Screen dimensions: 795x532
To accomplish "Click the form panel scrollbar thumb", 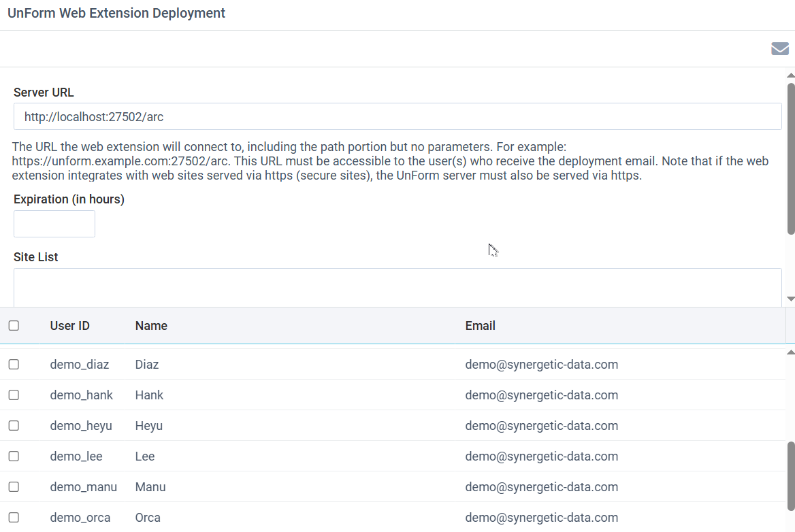I will (x=791, y=159).
